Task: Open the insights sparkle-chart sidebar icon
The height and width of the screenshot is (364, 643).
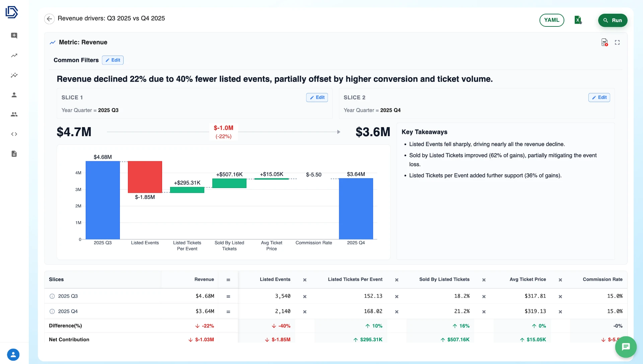Action: click(x=14, y=75)
